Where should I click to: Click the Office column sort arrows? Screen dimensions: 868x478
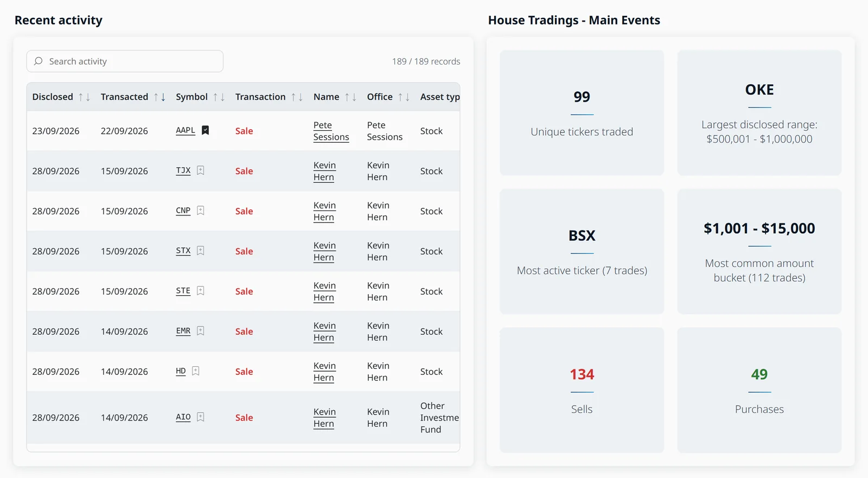tap(404, 97)
